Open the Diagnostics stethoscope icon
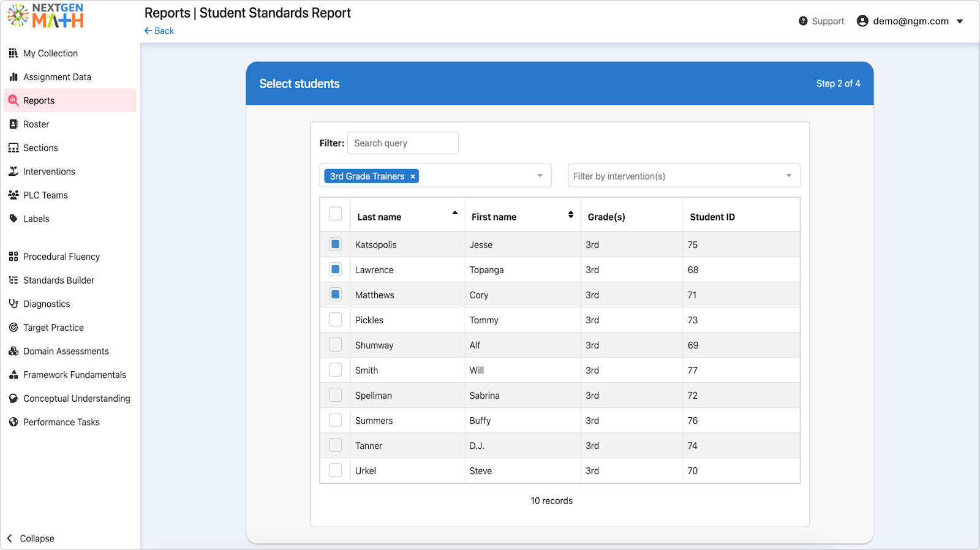980x550 pixels. click(13, 304)
